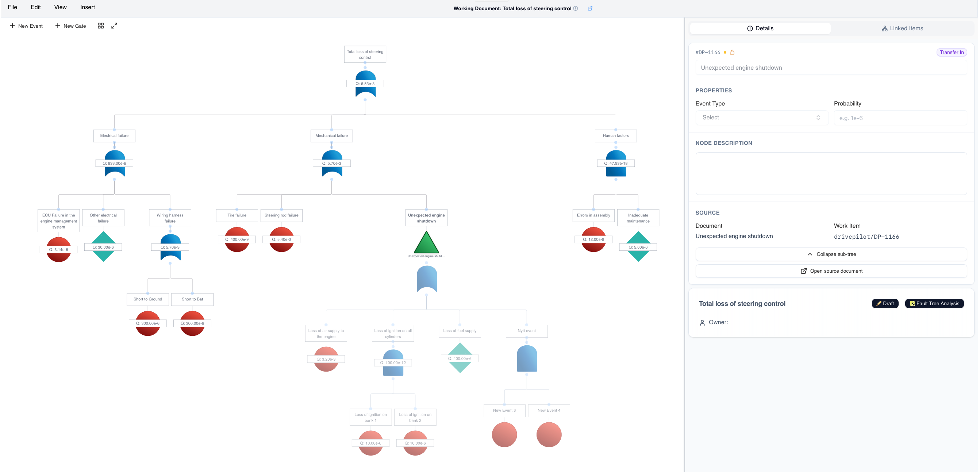Select the Human factors AND gate Q: 47.99e-18
Image resolution: width=980 pixels, height=472 pixels.
pyautogui.click(x=615, y=164)
